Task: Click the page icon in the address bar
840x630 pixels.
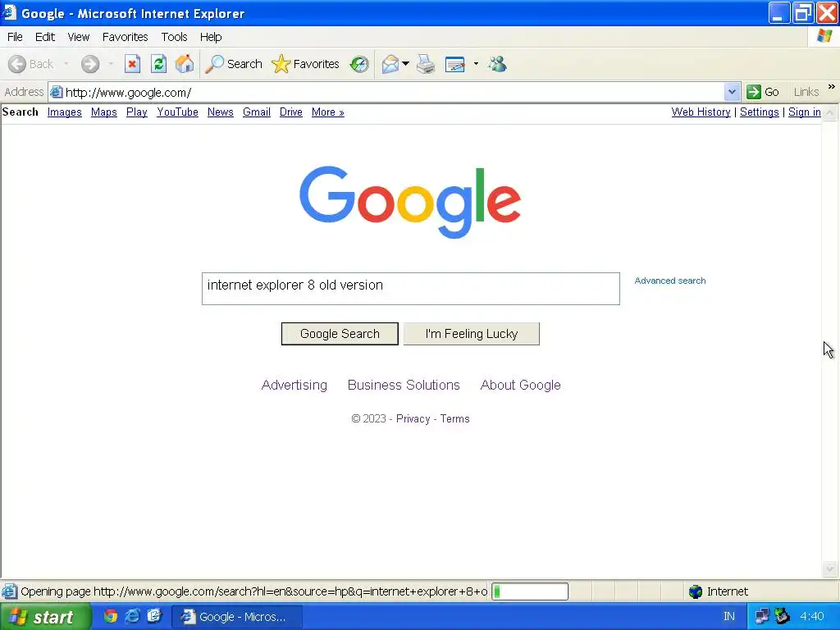Action: pyautogui.click(x=57, y=92)
